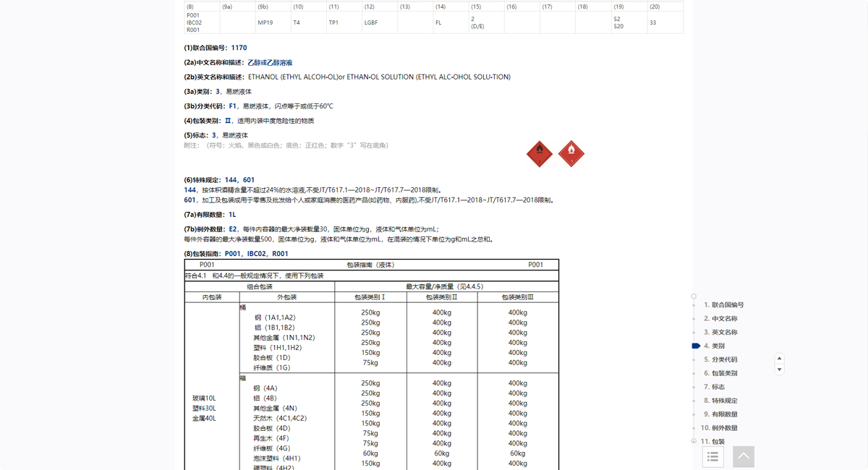
Task: Click the packing group value Ⅱ
Action: 228,121
